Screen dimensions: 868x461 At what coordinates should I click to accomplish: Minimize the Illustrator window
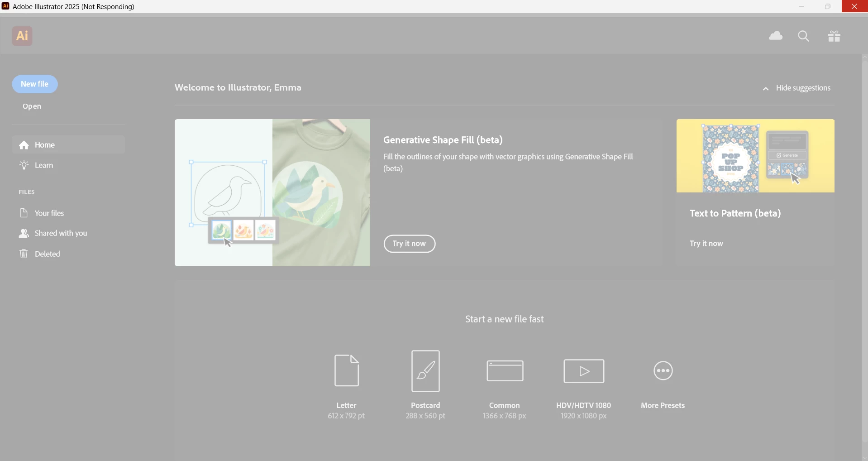(801, 6)
